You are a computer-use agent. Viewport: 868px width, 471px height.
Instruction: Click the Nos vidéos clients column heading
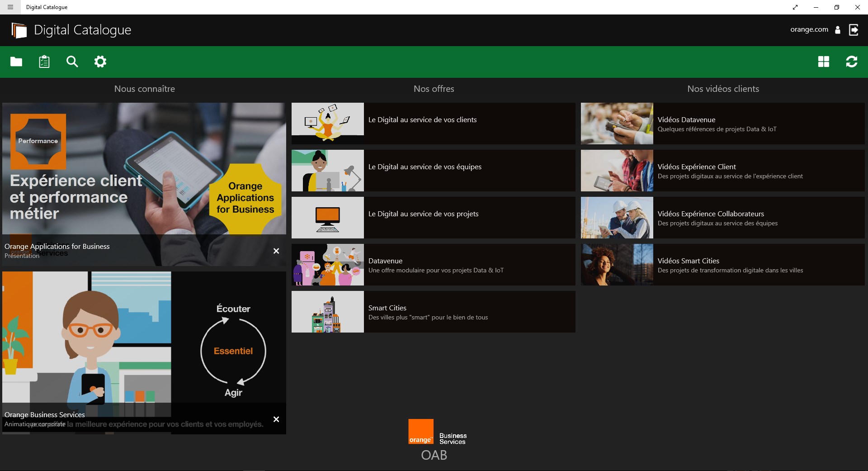723,89
